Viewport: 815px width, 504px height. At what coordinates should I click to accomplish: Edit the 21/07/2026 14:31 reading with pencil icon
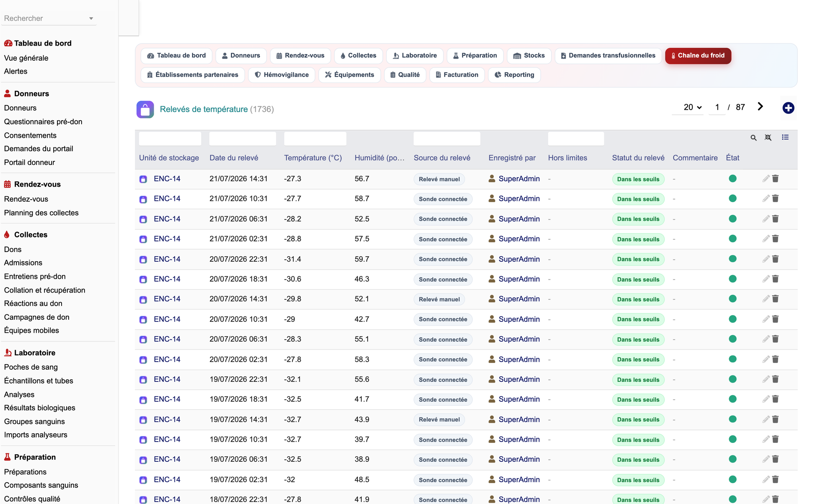coord(766,179)
